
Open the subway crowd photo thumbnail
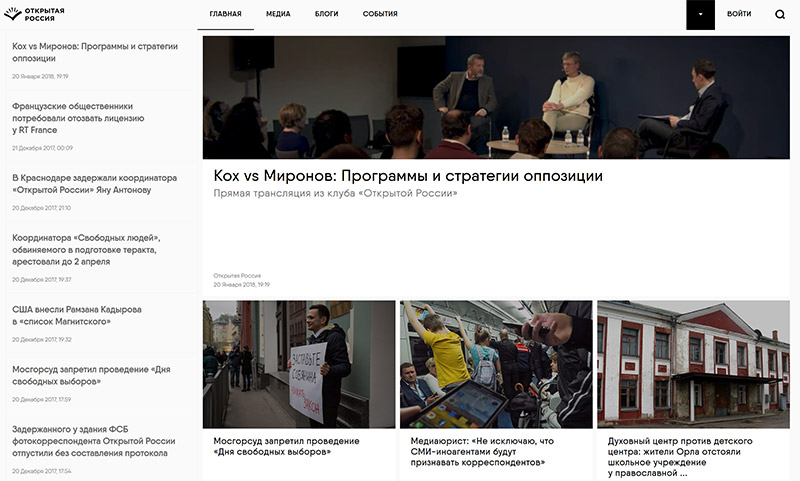496,364
